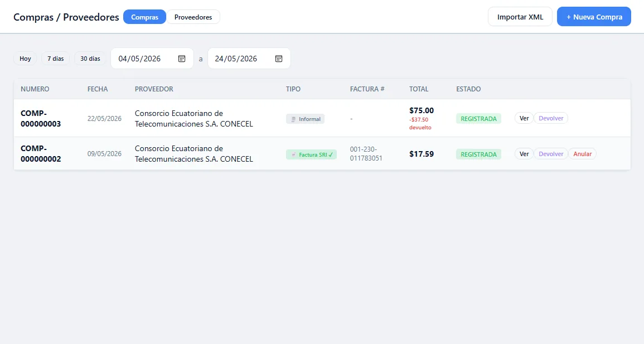Filter purchases by 30 dias
Screen dimensions: 644x344
90,59
